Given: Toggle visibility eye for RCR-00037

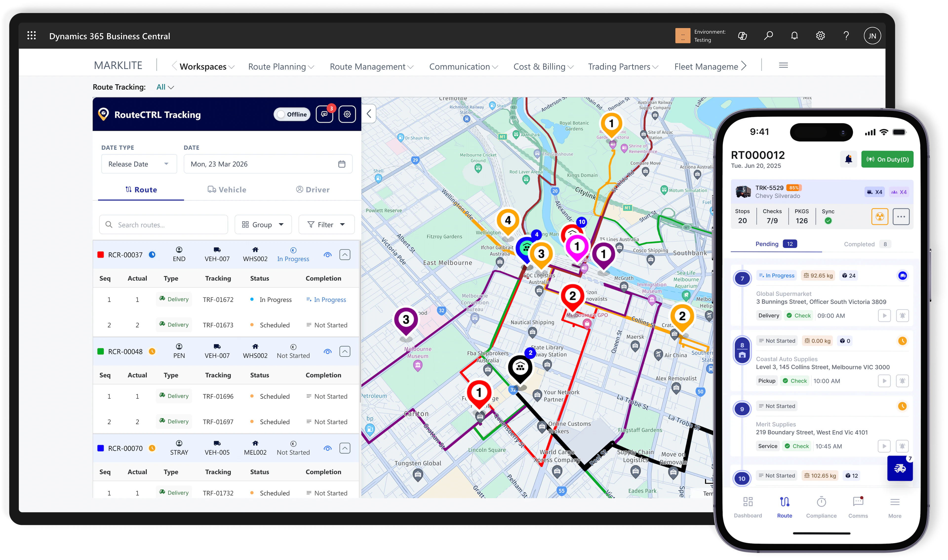Looking at the screenshot, I should (x=328, y=255).
